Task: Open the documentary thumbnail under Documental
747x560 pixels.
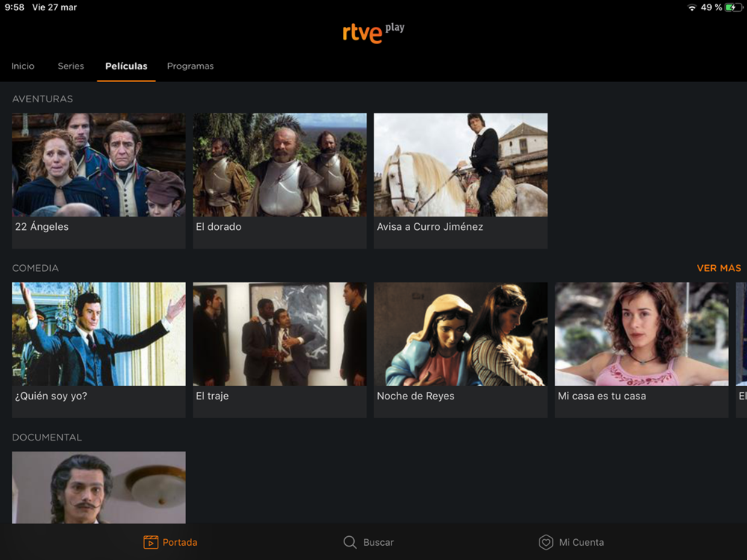Action: [99, 487]
